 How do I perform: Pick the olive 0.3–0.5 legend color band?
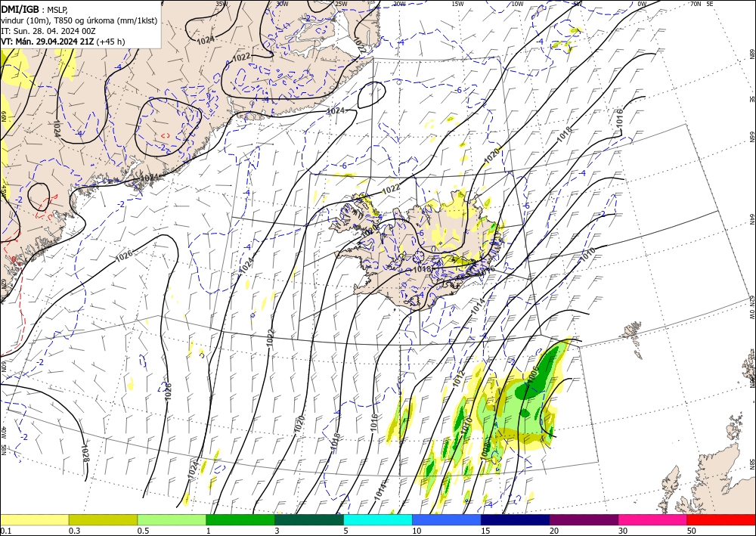(103, 519)
